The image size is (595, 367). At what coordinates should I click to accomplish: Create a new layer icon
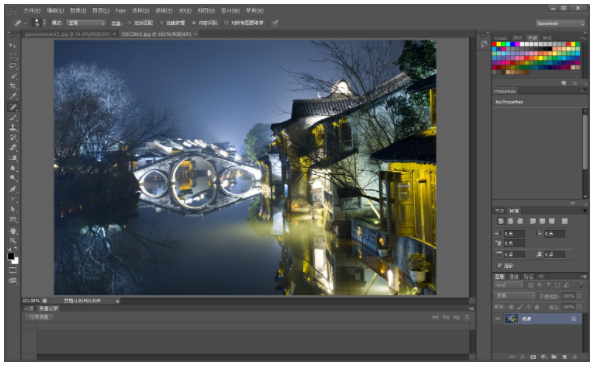(564, 357)
